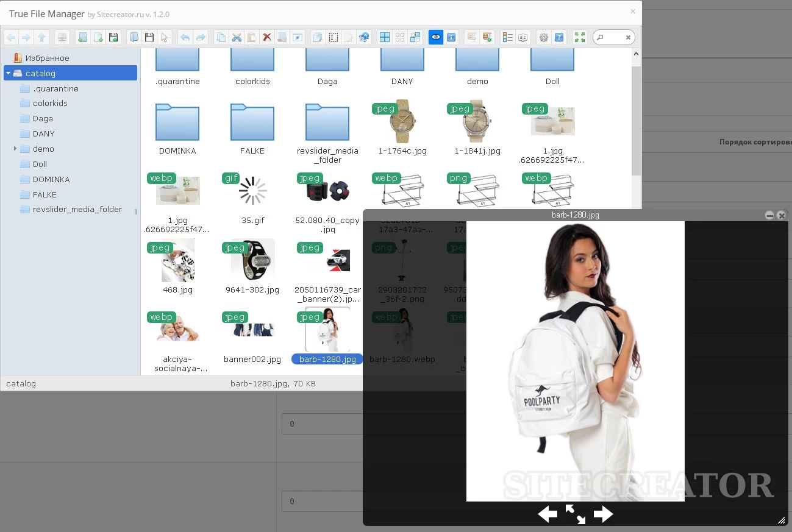The height and width of the screenshot is (532, 792).
Task: Extract files from archive
Action: tap(472, 37)
